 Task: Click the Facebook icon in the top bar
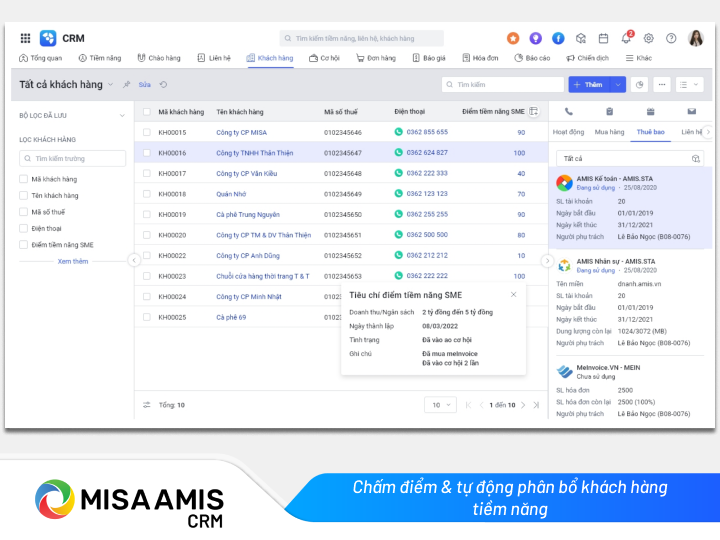(558, 38)
